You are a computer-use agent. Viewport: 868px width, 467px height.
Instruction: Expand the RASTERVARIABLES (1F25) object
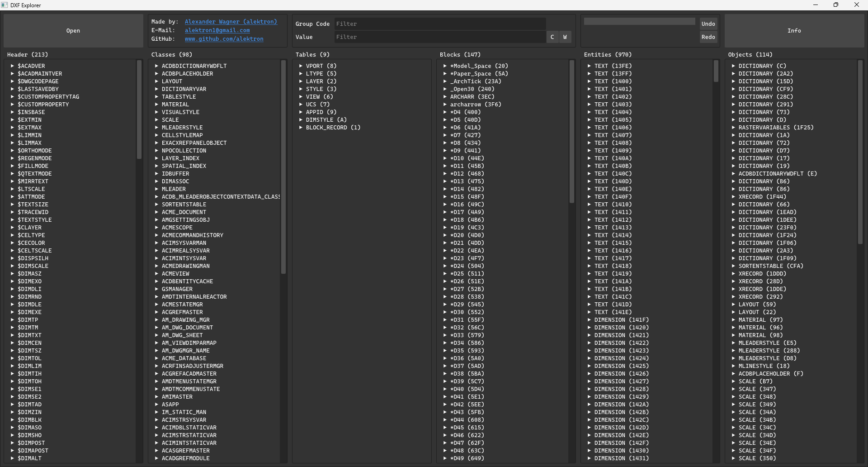coord(733,128)
